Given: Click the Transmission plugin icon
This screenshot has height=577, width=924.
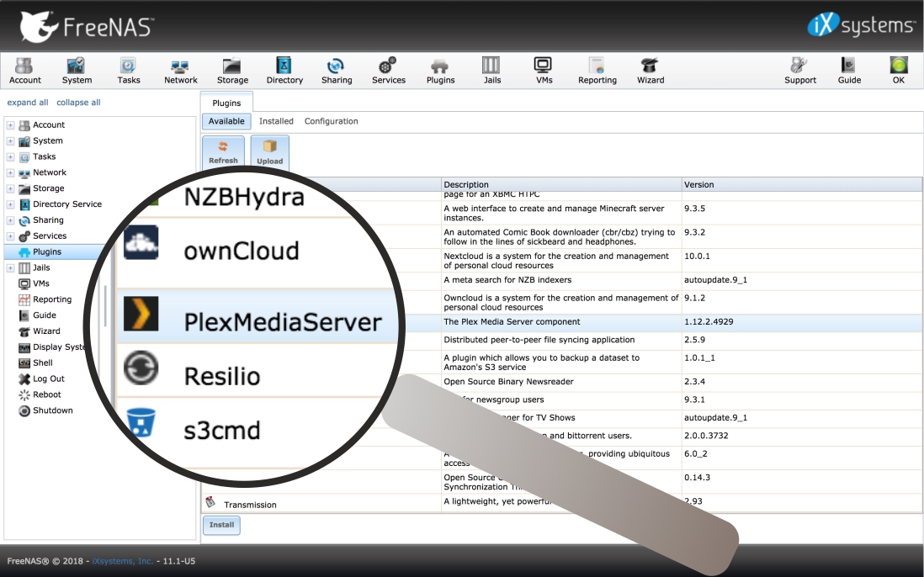Looking at the screenshot, I should pyautogui.click(x=210, y=502).
